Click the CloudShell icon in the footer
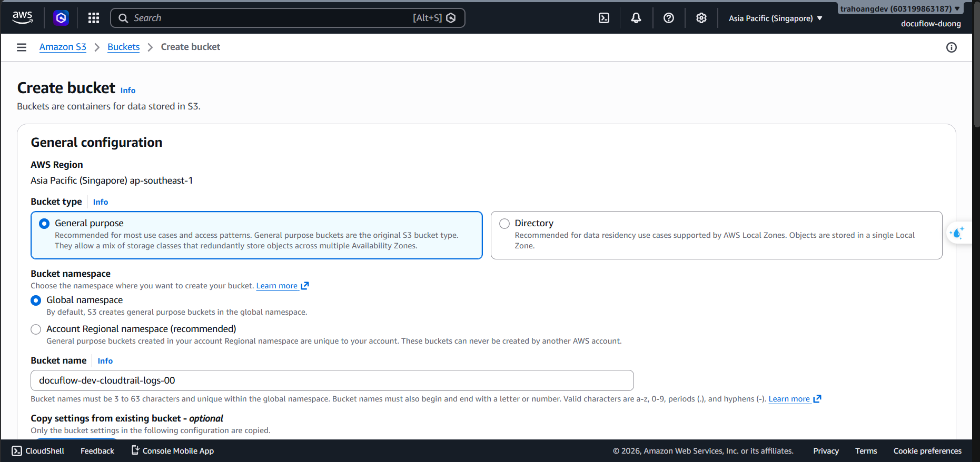The image size is (980, 462). 17,451
